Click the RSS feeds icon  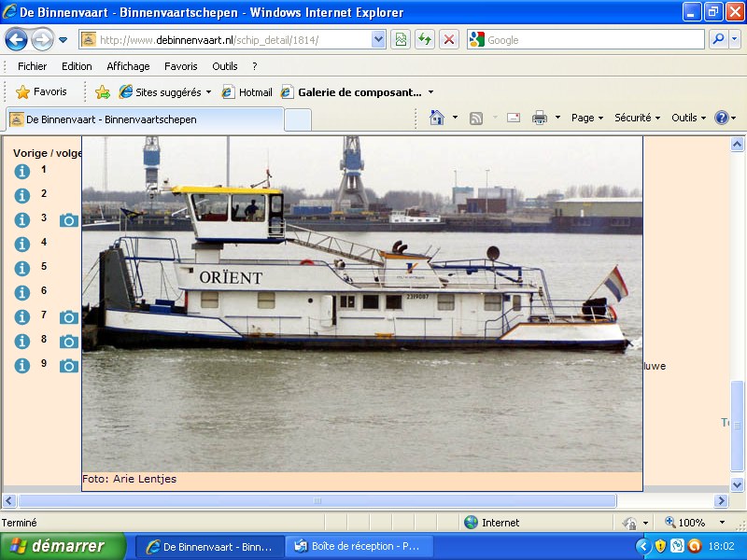pyautogui.click(x=476, y=118)
